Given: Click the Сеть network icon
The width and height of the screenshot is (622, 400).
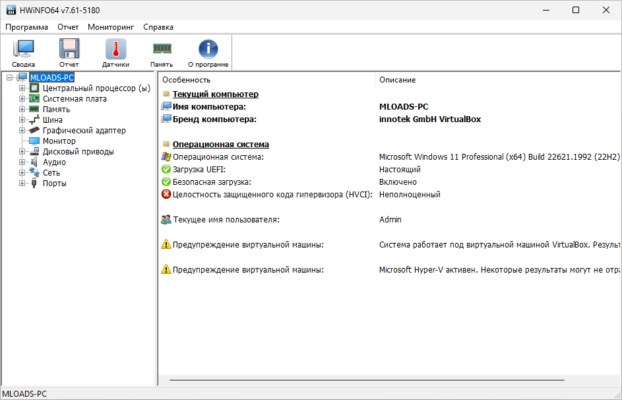Looking at the screenshot, I should click(35, 173).
